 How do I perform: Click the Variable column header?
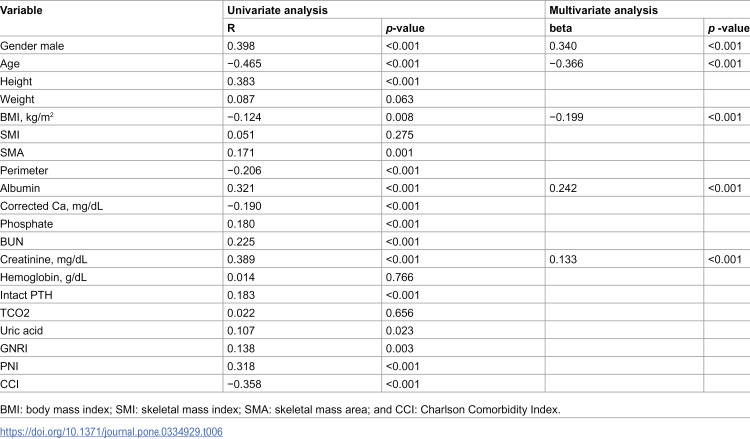click(21, 11)
